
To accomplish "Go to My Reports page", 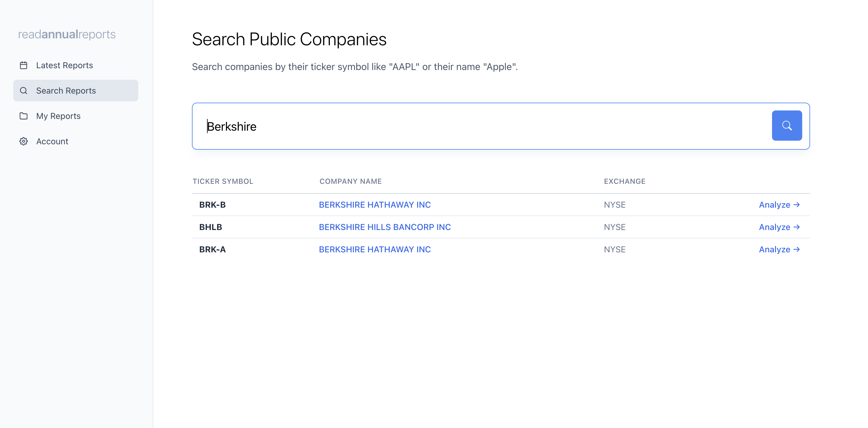I will pyautogui.click(x=58, y=116).
